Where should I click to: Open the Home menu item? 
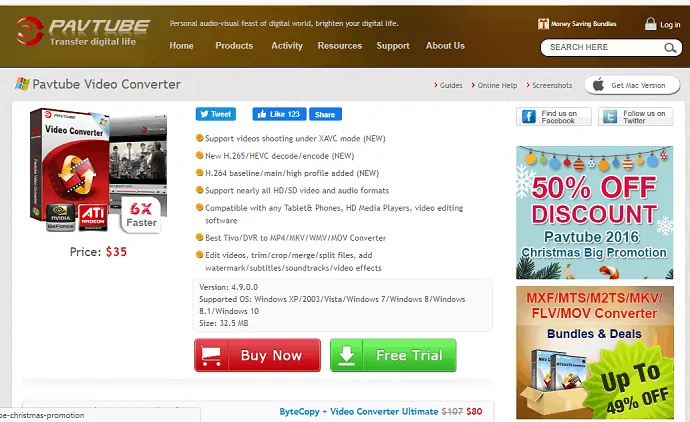(x=181, y=46)
